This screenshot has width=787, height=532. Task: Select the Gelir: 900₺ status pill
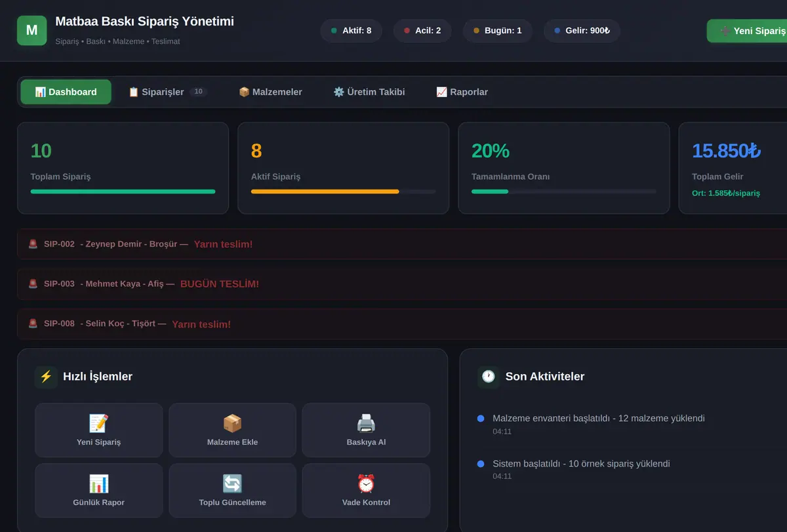[x=582, y=30]
